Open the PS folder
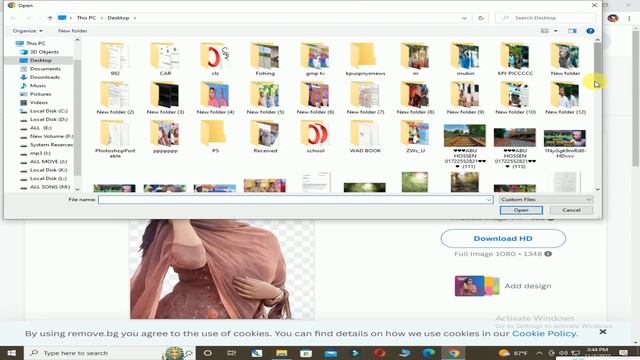This screenshot has width=640, height=360. pos(215,137)
